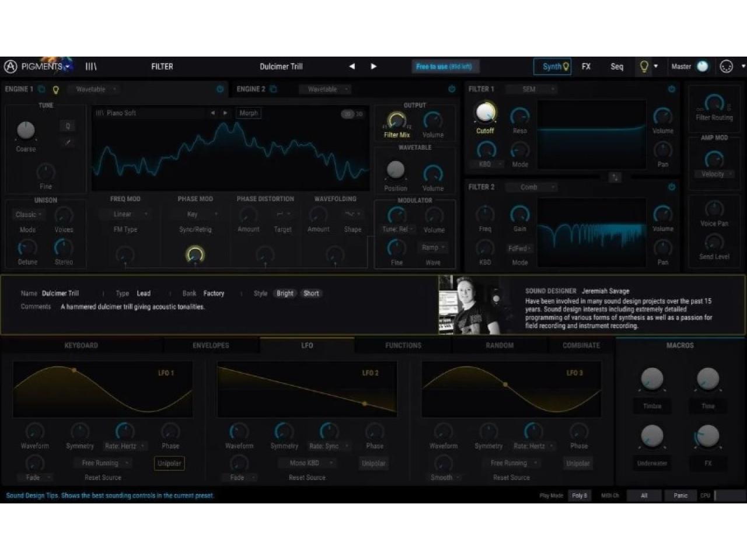The image size is (747, 560).
Task: Click the filter swap arrows icon
Action: point(615,177)
